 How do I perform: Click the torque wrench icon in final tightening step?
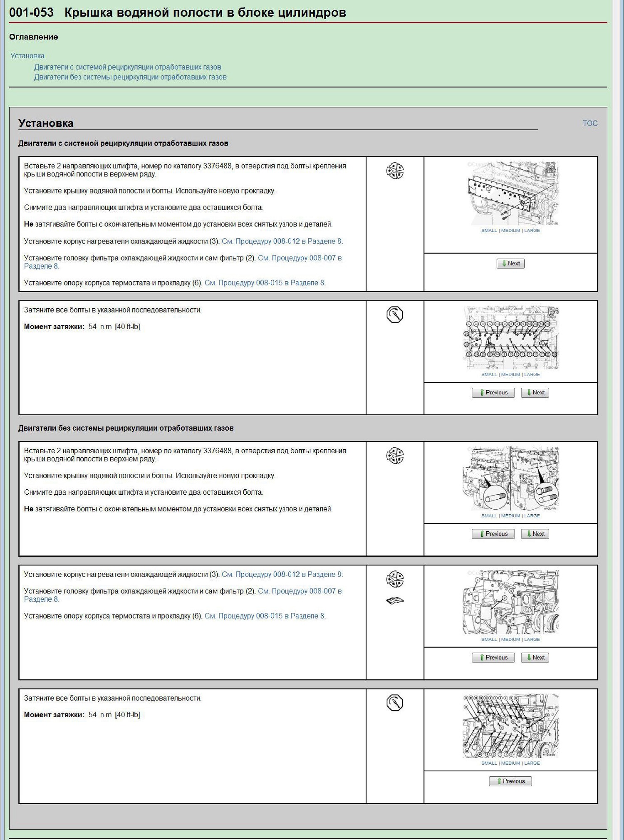pos(395,703)
